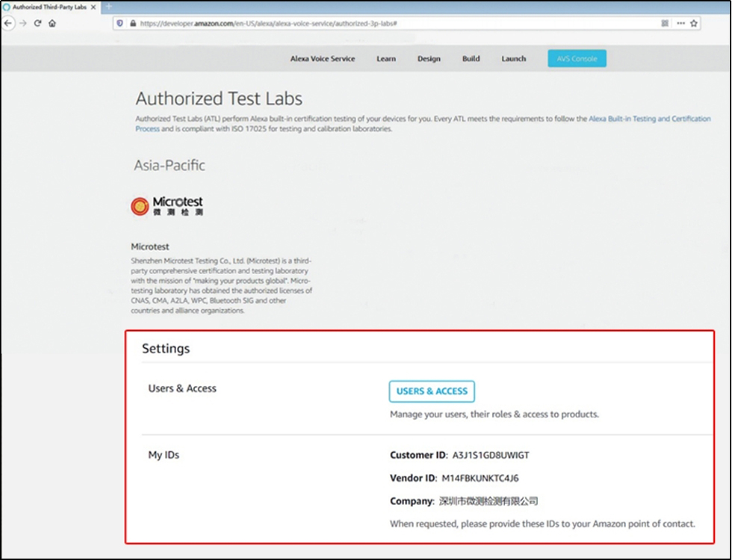Open the browser home icon

52,23
